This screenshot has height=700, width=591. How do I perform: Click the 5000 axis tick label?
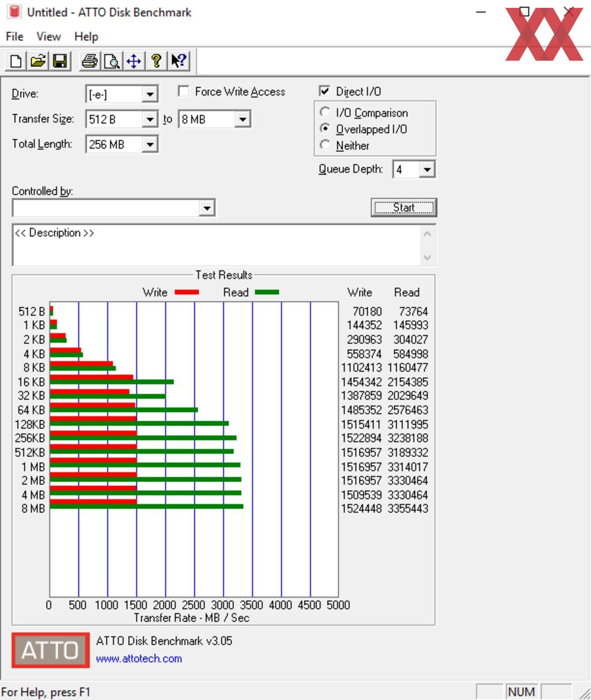[338, 605]
